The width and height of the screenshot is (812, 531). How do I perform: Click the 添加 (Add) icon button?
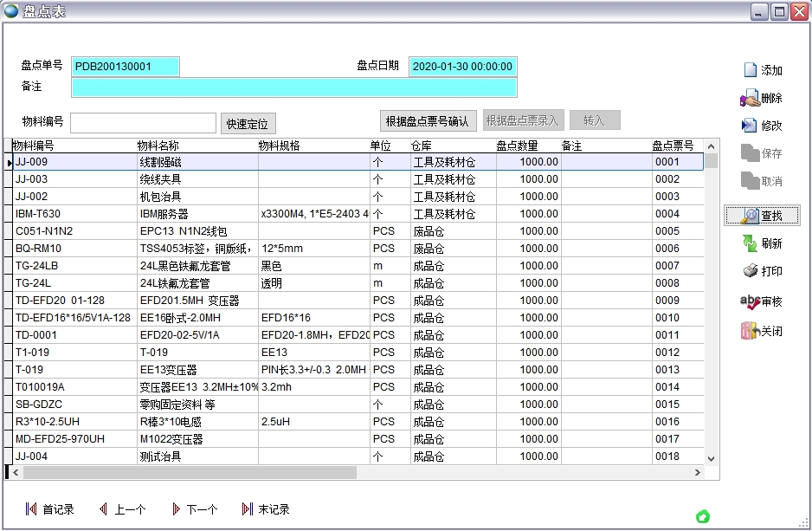pos(751,70)
